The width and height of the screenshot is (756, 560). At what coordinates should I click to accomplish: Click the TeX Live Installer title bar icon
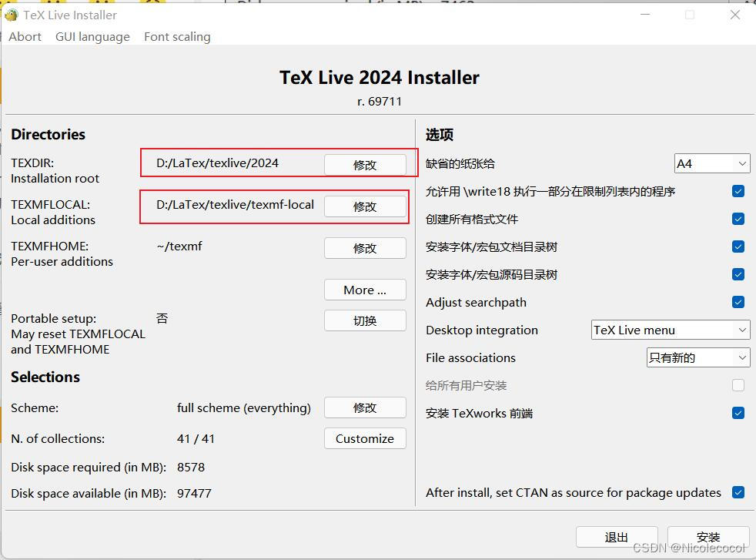11,15
